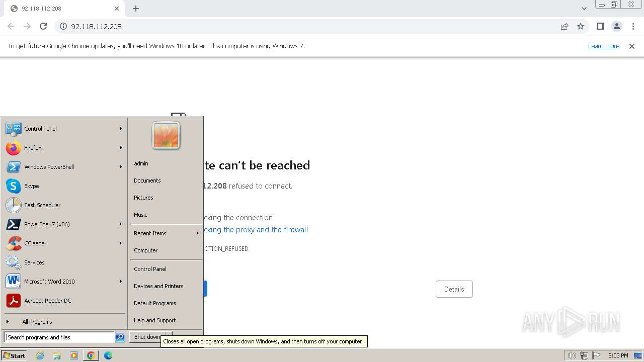
Task: Open Devices and Printers
Action: click(x=166, y=286)
